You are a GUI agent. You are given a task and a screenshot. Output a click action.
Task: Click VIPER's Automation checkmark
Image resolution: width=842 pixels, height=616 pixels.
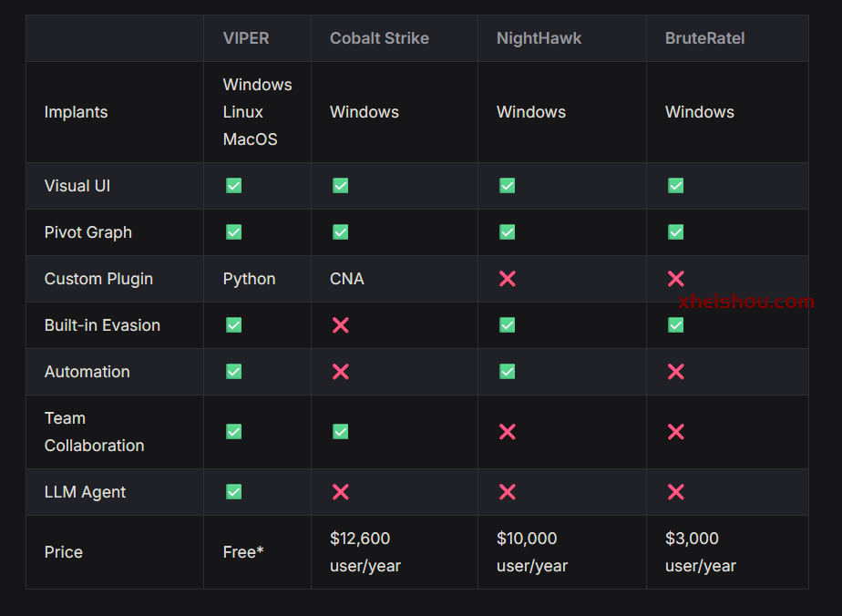[233, 372]
